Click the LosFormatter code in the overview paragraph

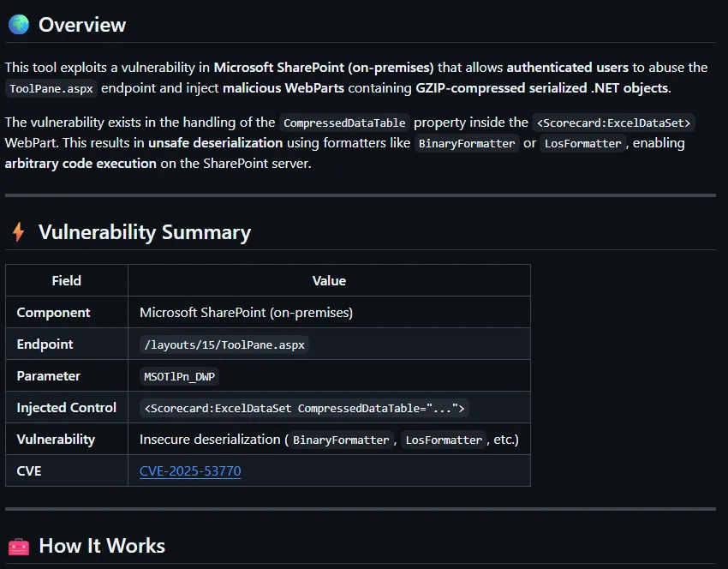[x=583, y=143]
